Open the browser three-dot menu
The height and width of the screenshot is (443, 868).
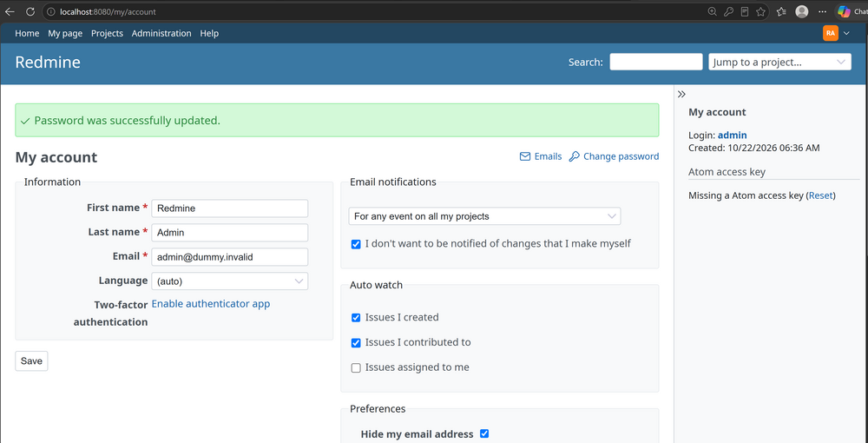pyautogui.click(x=823, y=11)
